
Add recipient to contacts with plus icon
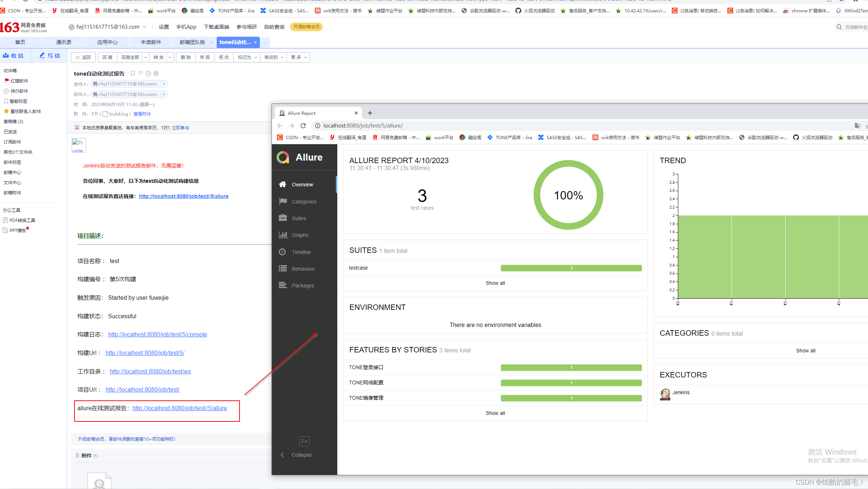point(164,94)
